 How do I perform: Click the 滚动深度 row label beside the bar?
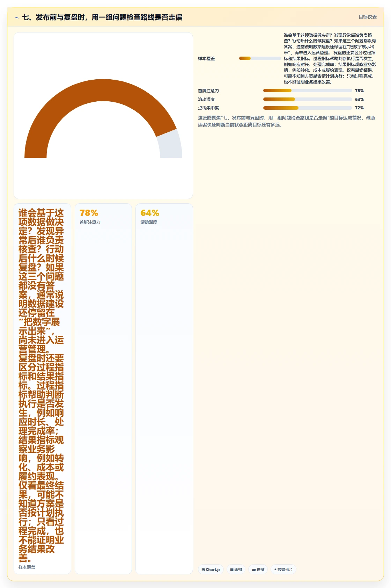point(206,99)
